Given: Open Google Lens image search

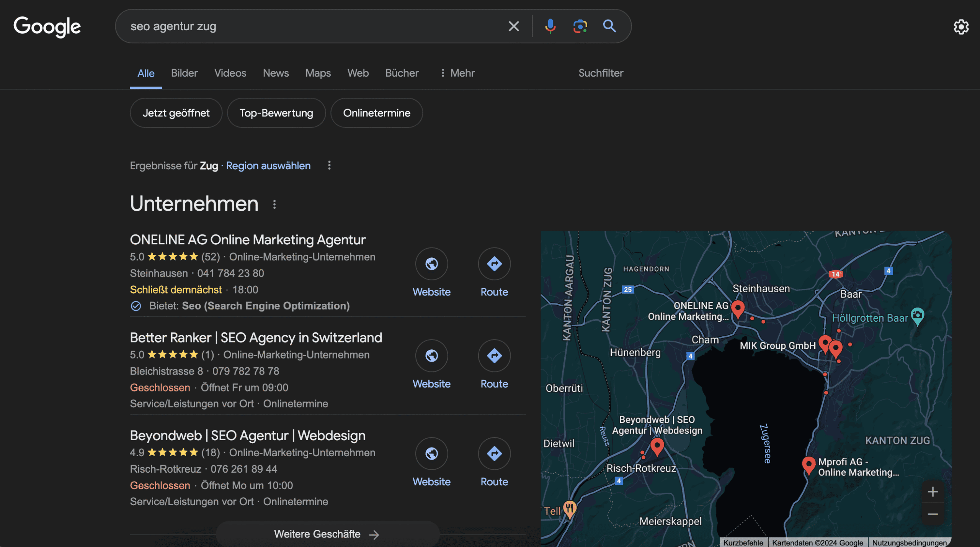Looking at the screenshot, I should tap(580, 26).
